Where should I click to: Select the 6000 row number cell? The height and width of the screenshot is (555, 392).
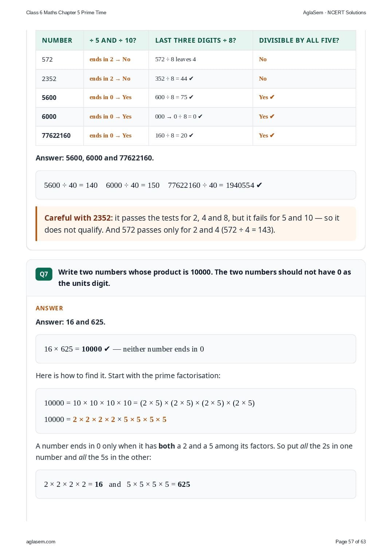60,117
